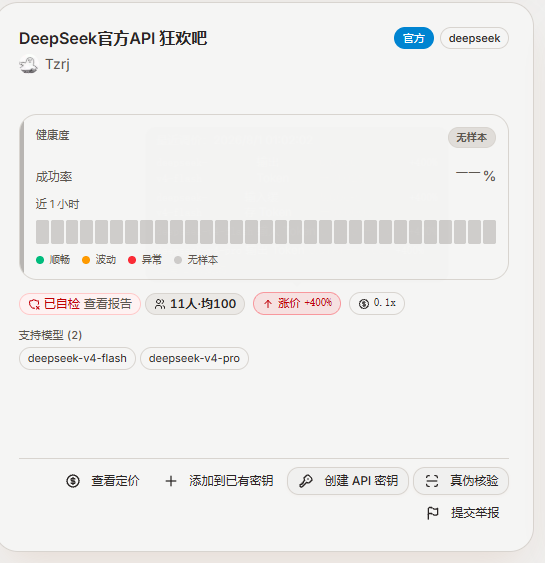
Task: Click the deepseek tag
Action: (x=474, y=38)
